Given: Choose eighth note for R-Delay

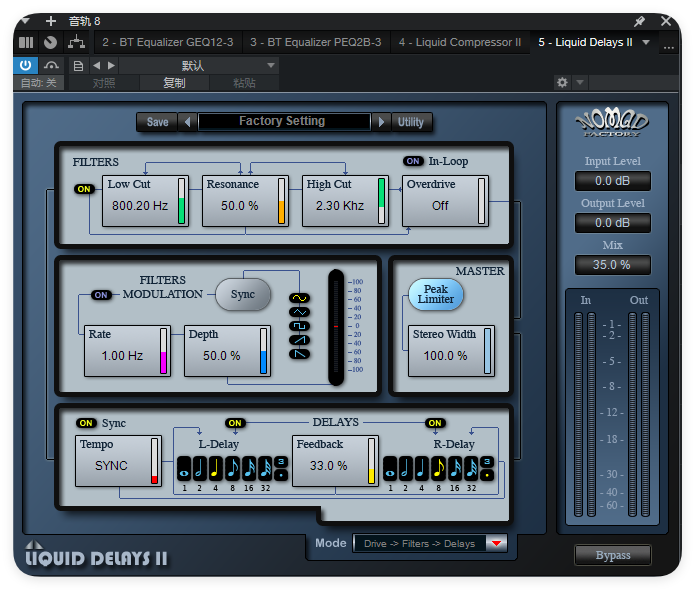Looking at the screenshot, I should (438, 469).
